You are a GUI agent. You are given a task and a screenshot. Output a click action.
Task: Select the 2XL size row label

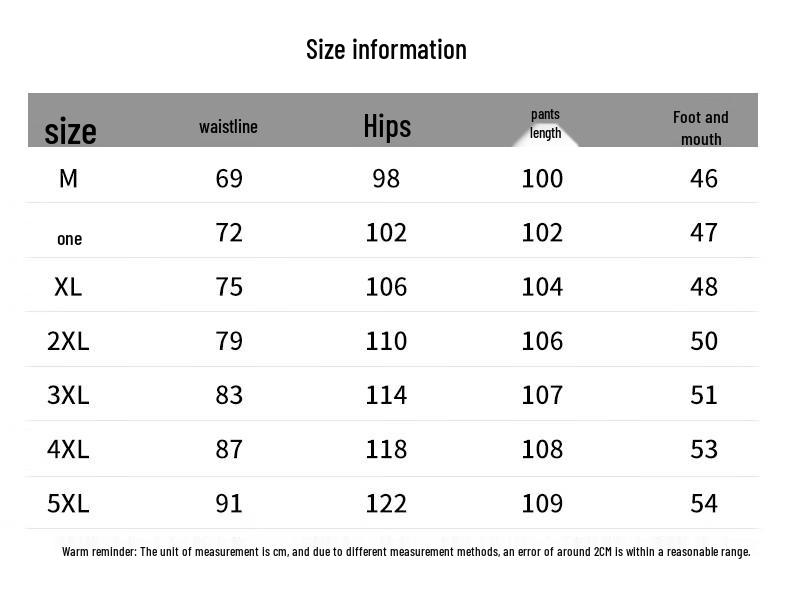(68, 341)
